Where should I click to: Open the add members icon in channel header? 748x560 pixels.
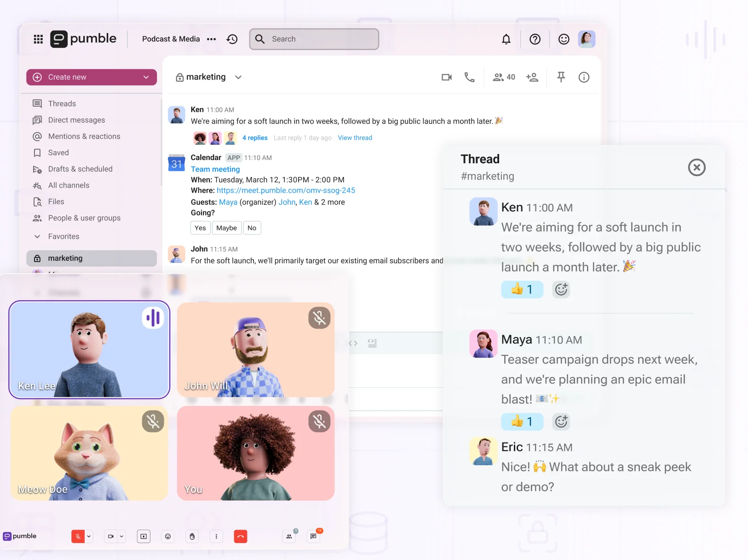(532, 77)
